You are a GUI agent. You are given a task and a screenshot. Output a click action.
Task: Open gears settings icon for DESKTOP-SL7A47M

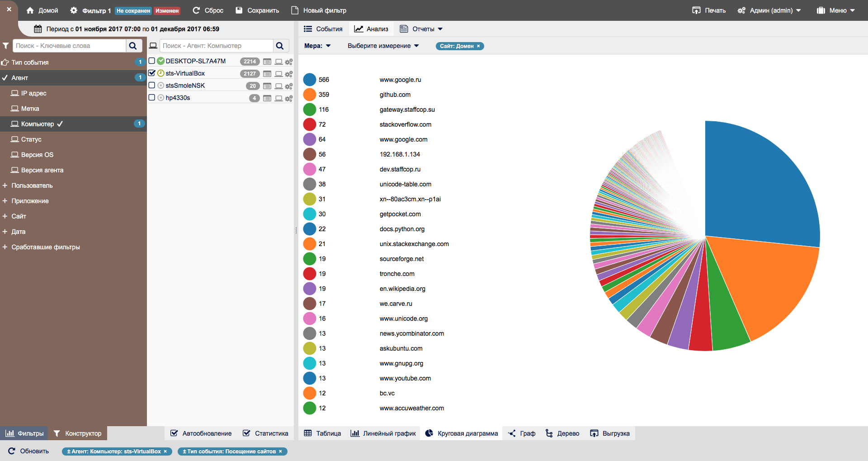coord(289,62)
